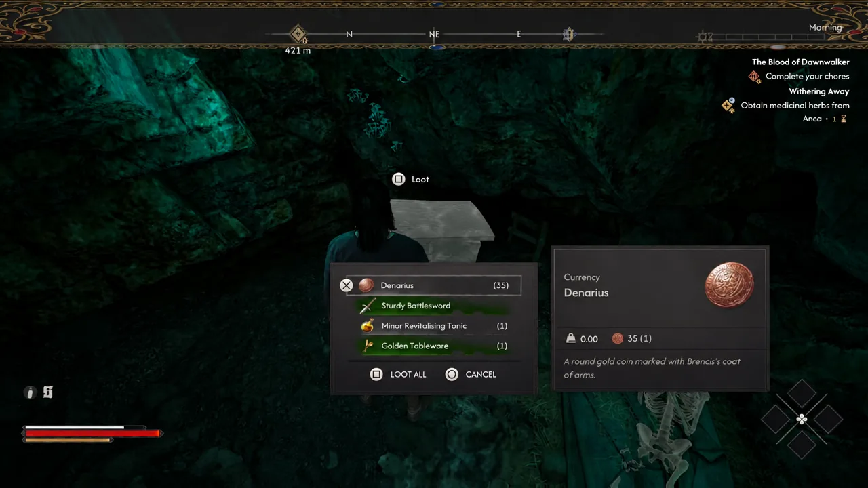The height and width of the screenshot is (488, 868).
Task: Click the red health bar
Action: point(93,434)
